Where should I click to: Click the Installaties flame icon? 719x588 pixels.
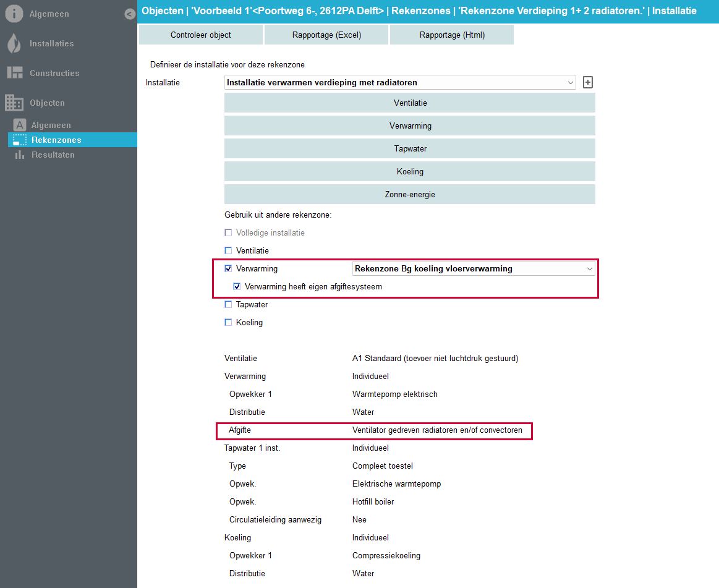pyautogui.click(x=14, y=43)
